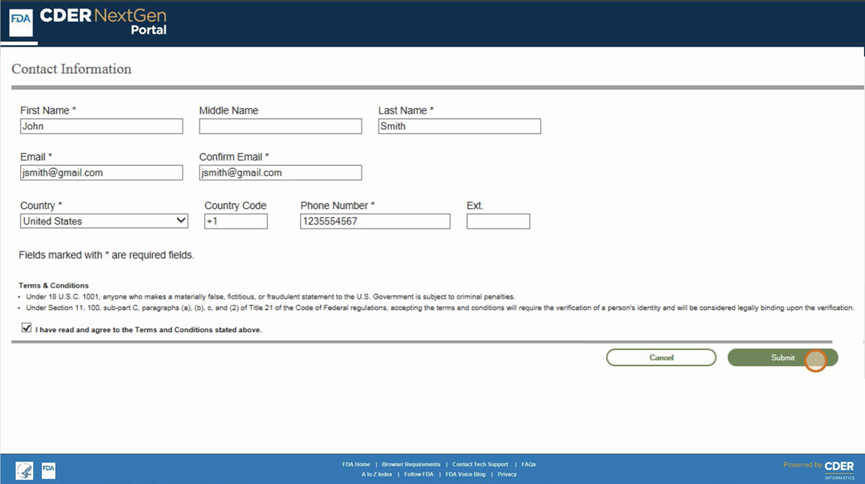Submit the contact information form

tap(782, 358)
